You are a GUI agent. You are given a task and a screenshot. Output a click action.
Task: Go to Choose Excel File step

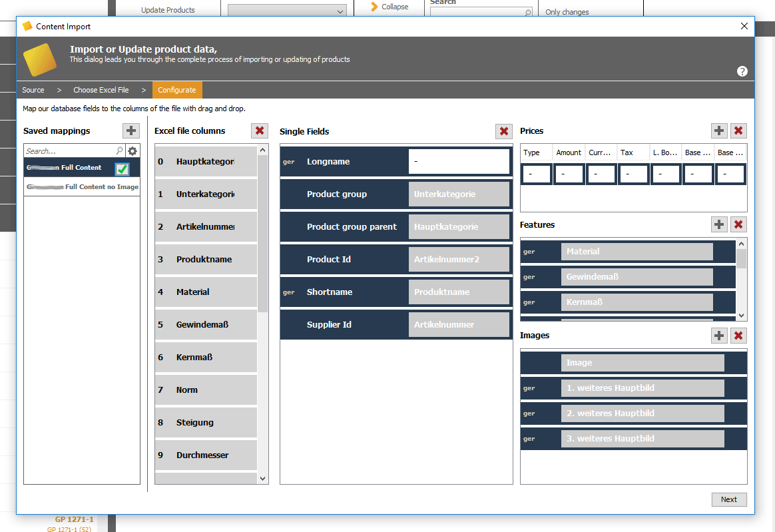pos(101,90)
